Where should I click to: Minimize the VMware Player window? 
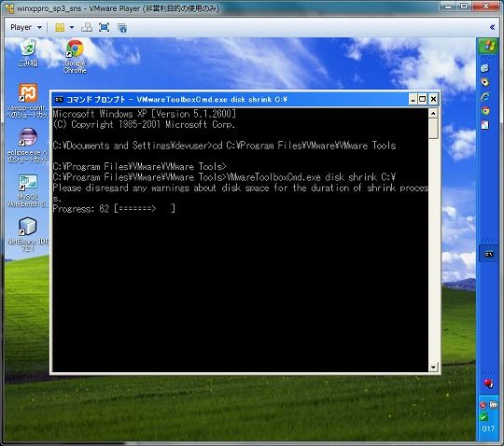click(x=448, y=7)
